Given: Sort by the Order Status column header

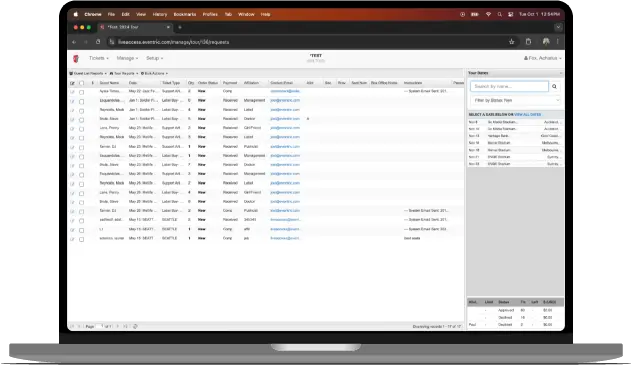Looking at the screenshot, I should 208,83.
